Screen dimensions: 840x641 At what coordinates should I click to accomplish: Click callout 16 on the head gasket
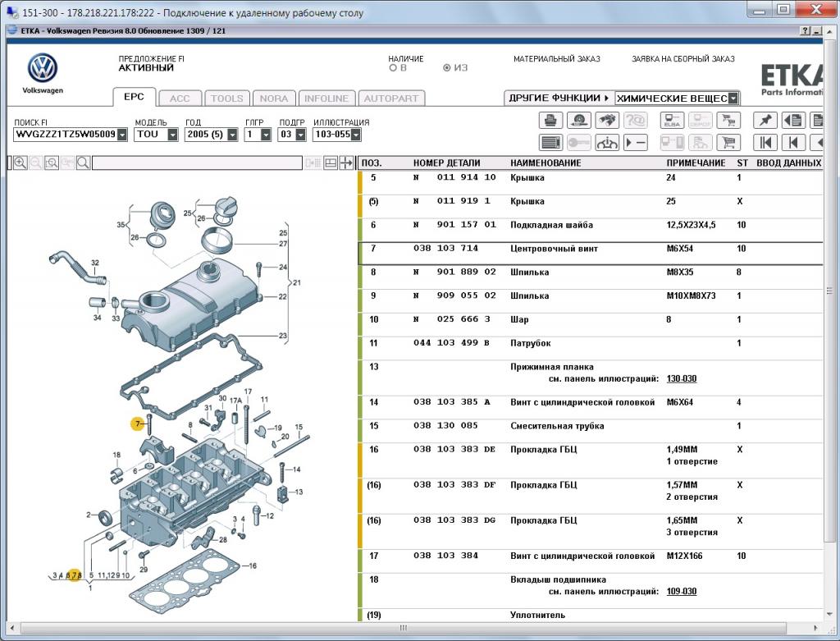[x=253, y=566]
